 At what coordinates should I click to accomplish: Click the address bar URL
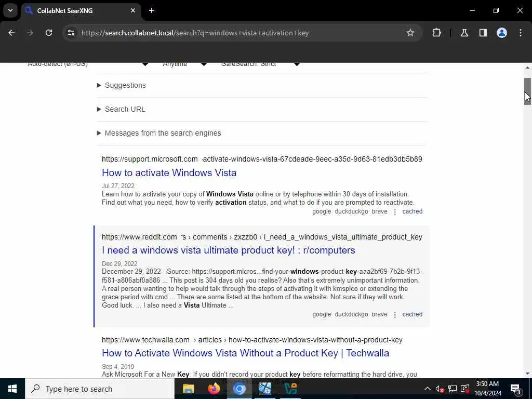click(195, 33)
